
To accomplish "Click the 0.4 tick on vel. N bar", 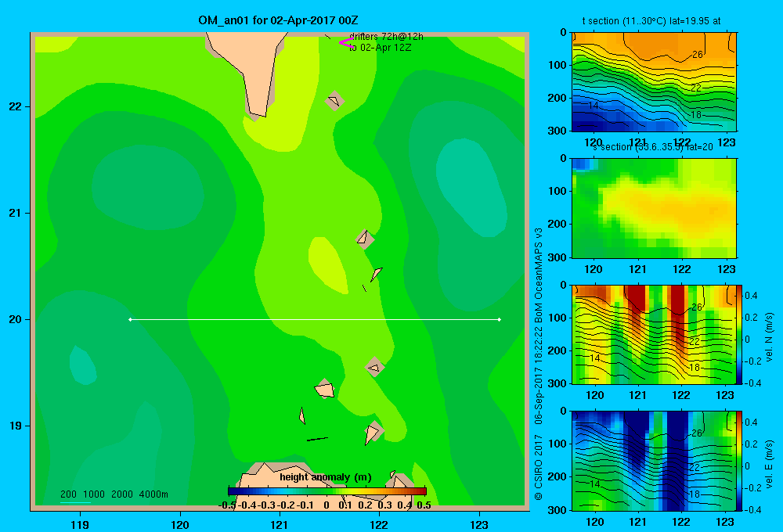I will click(x=751, y=296).
